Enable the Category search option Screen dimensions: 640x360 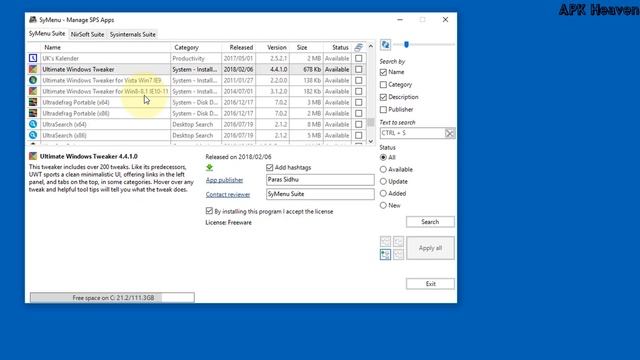(383, 84)
